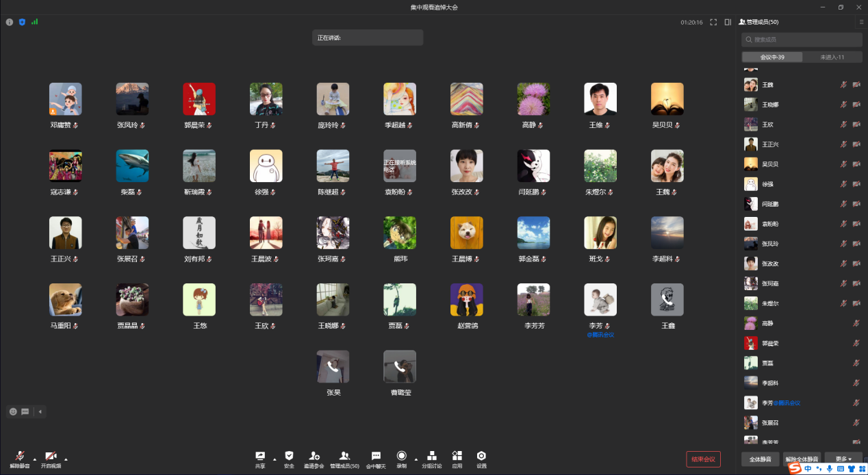Expand the arrow next to 解除静音
This screenshot has width=868, height=475.
[35, 459]
